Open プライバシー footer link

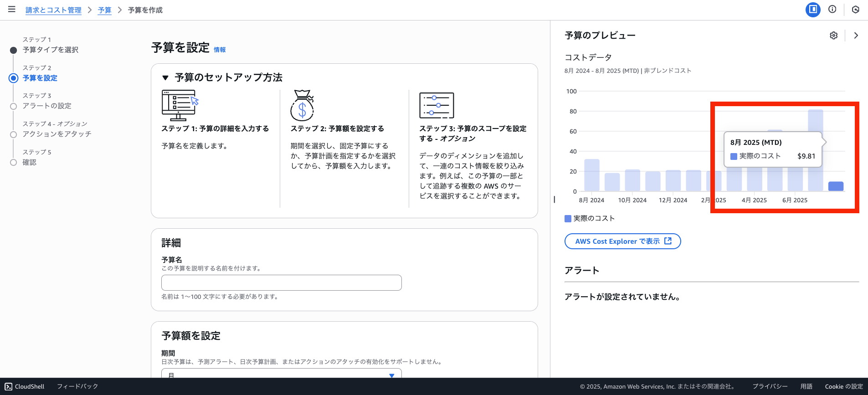click(770, 386)
